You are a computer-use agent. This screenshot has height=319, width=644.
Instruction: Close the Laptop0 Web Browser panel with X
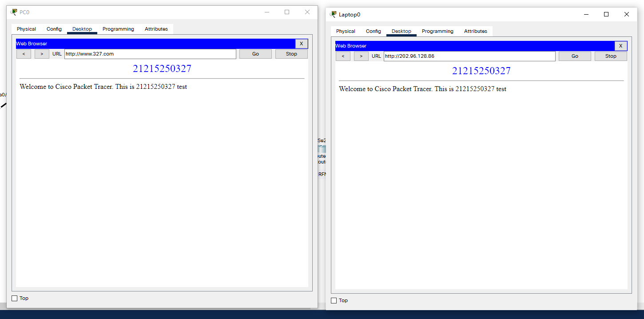click(620, 46)
